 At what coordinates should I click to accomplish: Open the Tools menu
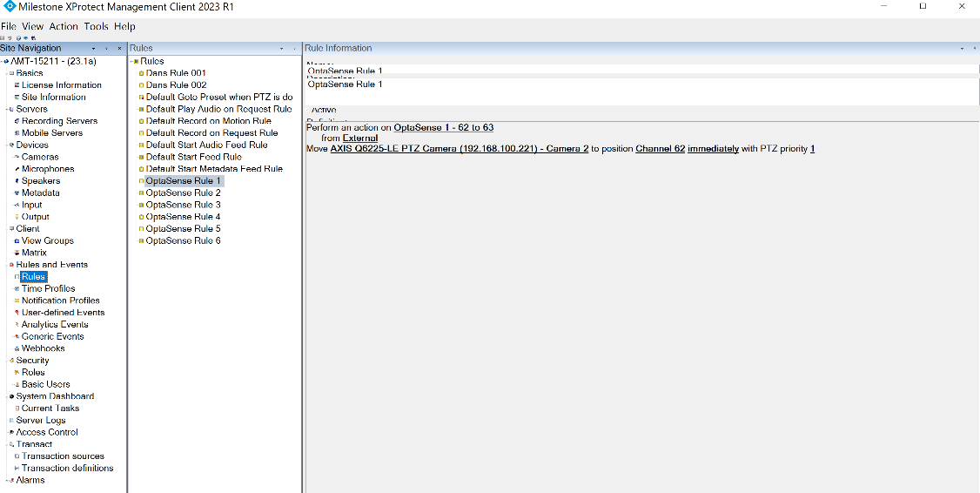pos(96,27)
